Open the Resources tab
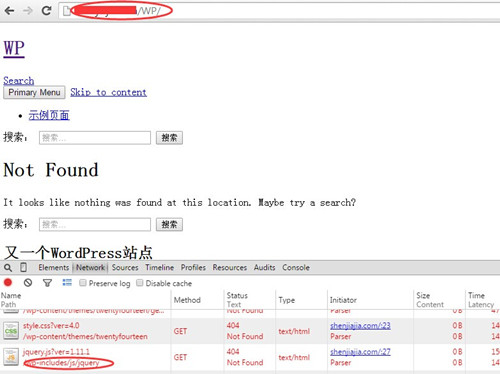This screenshot has height=374, width=500. click(230, 268)
